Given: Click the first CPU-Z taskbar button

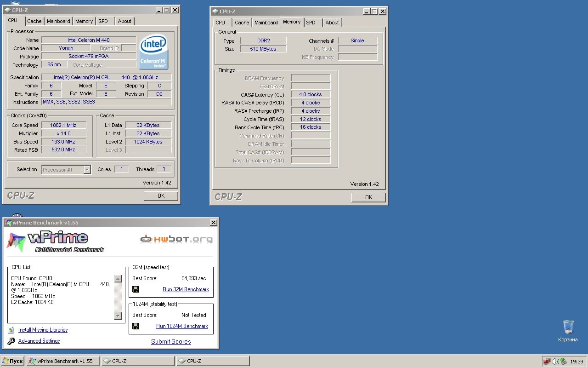Looking at the screenshot, I should pyautogui.click(x=138, y=361).
